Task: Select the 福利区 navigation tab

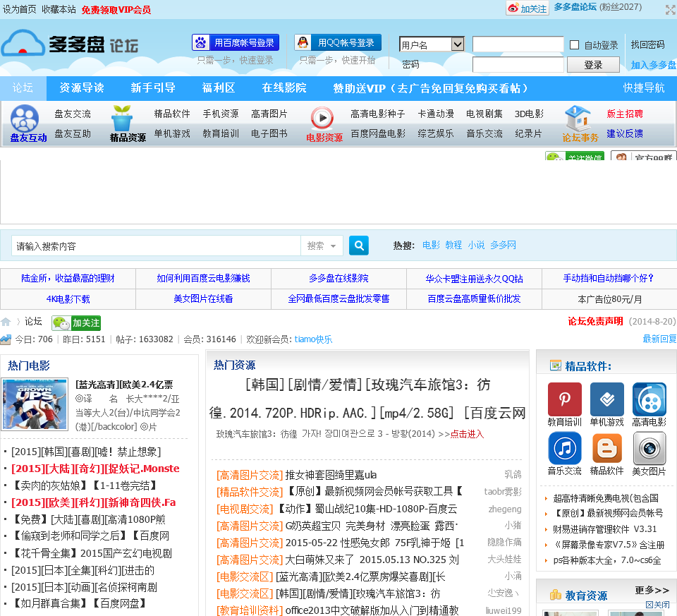Action: tap(219, 88)
